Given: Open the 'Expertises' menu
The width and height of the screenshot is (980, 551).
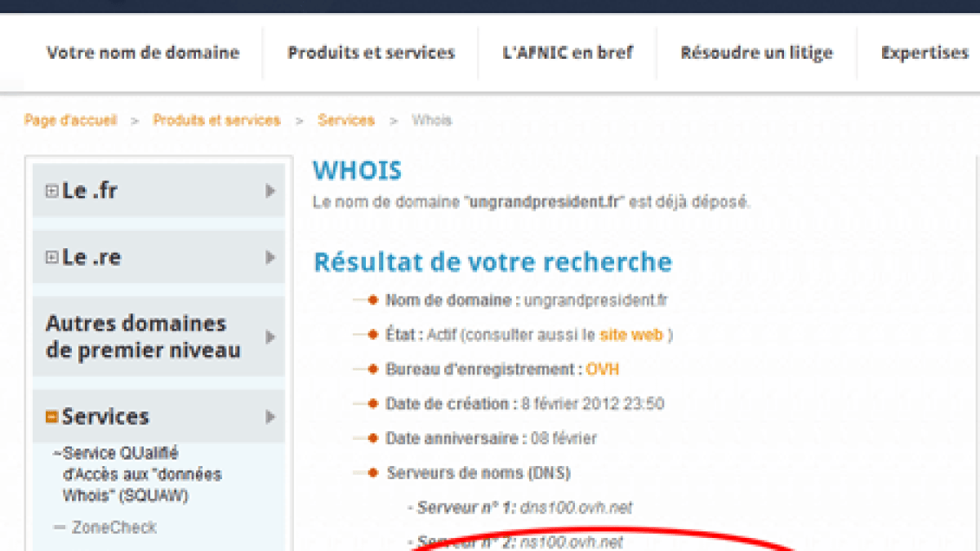Looking at the screenshot, I should click(x=924, y=53).
